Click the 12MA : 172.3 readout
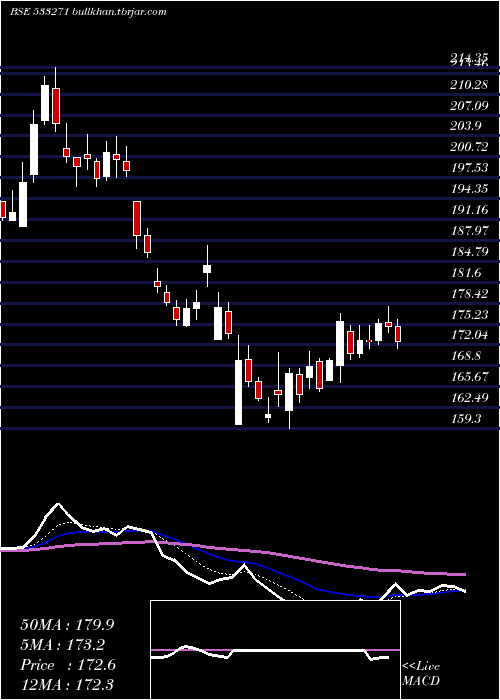500x700 pixels. pos(67,684)
